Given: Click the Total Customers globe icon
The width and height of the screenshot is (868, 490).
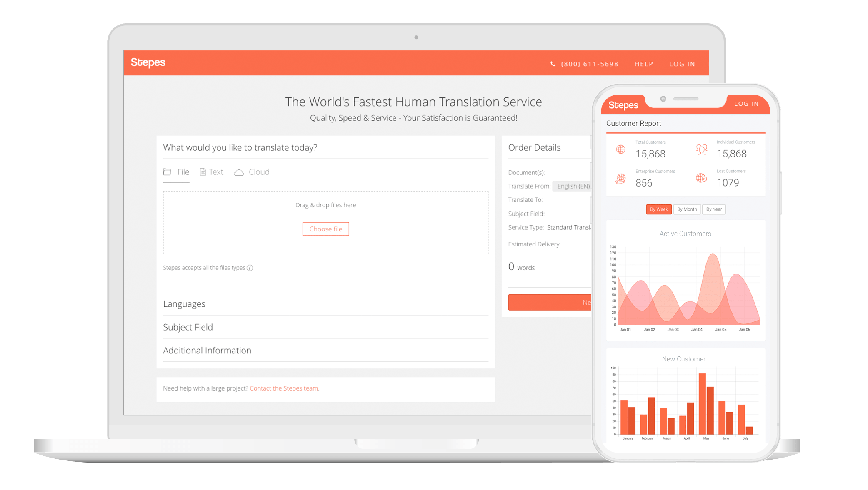Looking at the screenshot, I should point(620,149).
